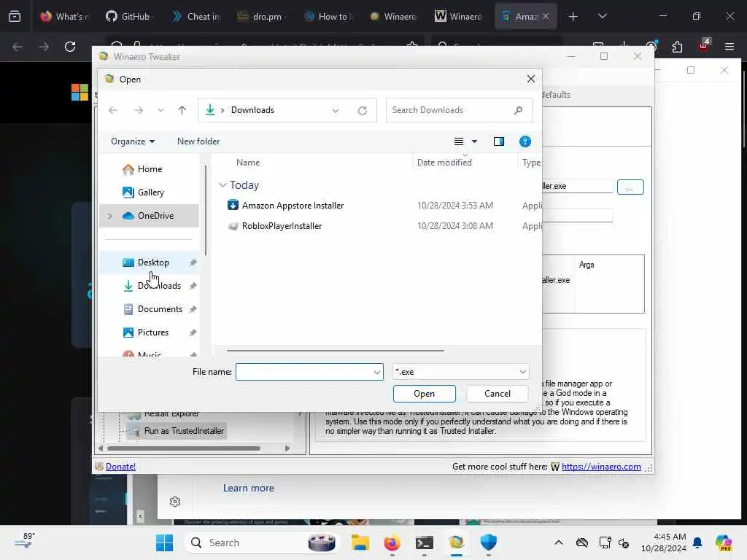The image size is (747, 560).
Task: Open the *.exe file type dropdown
Action: [x=461, y=372]
